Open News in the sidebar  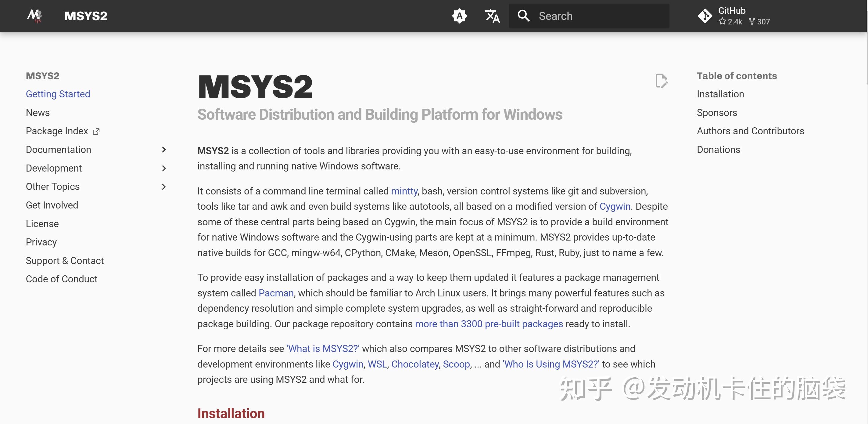coord(38,113)
